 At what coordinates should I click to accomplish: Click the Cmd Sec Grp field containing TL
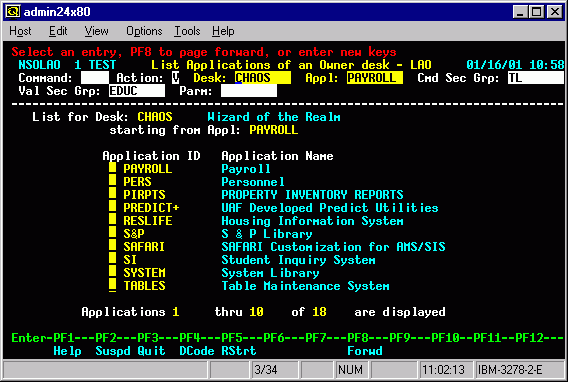coord(536,77)
